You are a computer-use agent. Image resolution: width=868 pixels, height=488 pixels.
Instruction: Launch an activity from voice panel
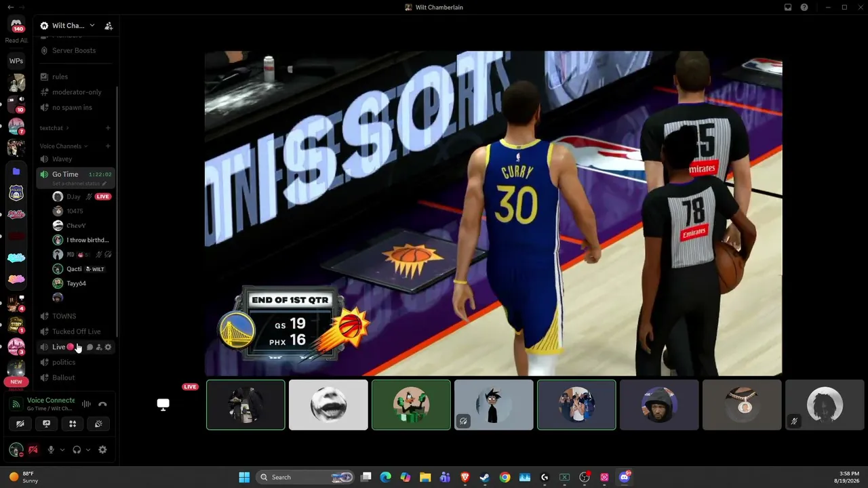click(x=73, y=424)
